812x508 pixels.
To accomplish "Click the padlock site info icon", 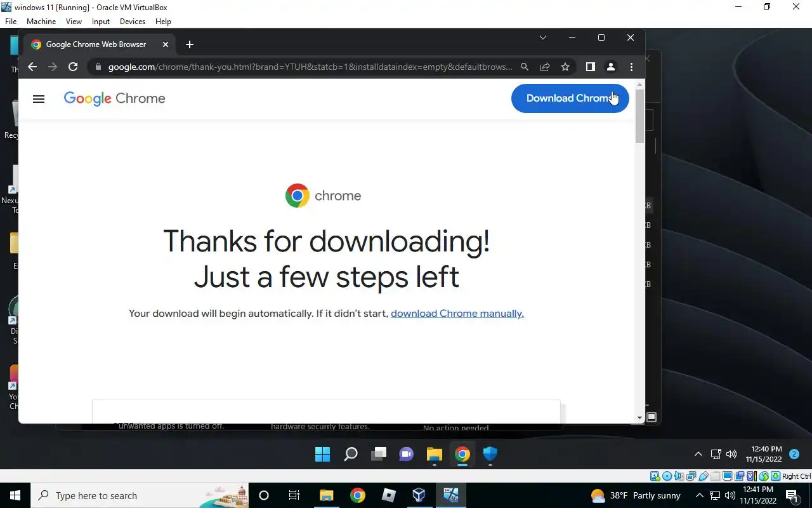I will (98, 67).
